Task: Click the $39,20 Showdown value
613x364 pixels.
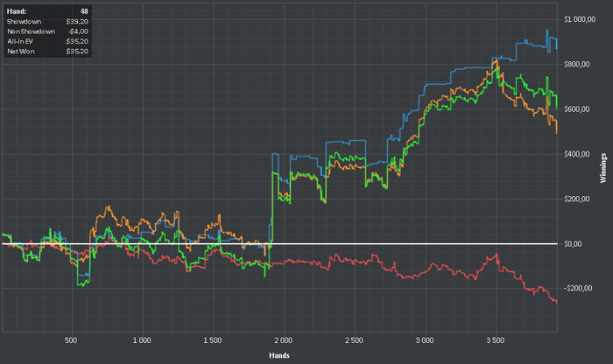Action: (77, 22)
